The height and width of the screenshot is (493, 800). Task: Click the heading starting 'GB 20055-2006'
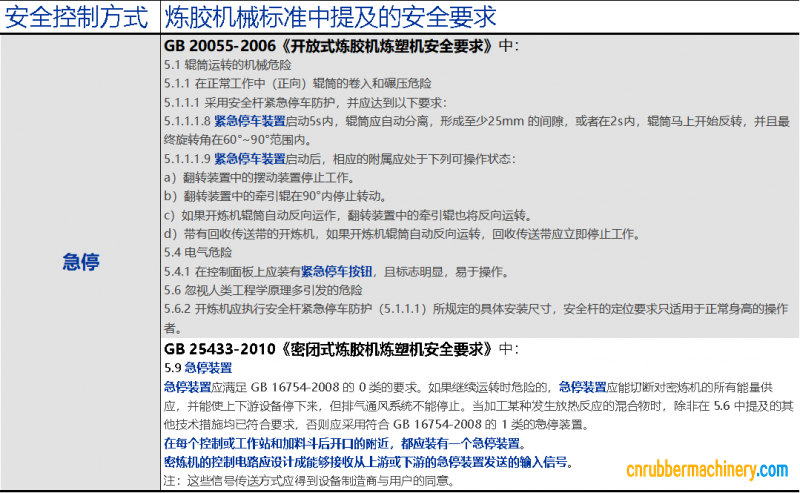coord(341,46)
